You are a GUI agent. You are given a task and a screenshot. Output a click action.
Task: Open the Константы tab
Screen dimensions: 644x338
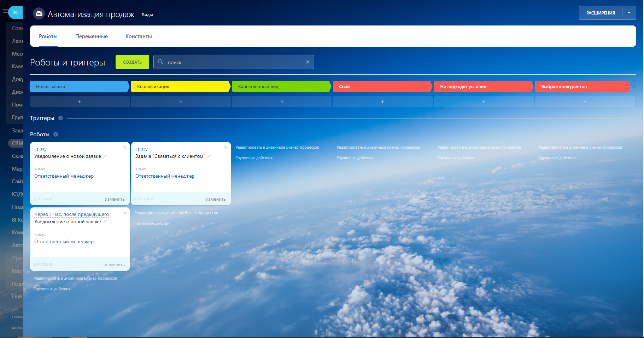[x=139, y=36]
